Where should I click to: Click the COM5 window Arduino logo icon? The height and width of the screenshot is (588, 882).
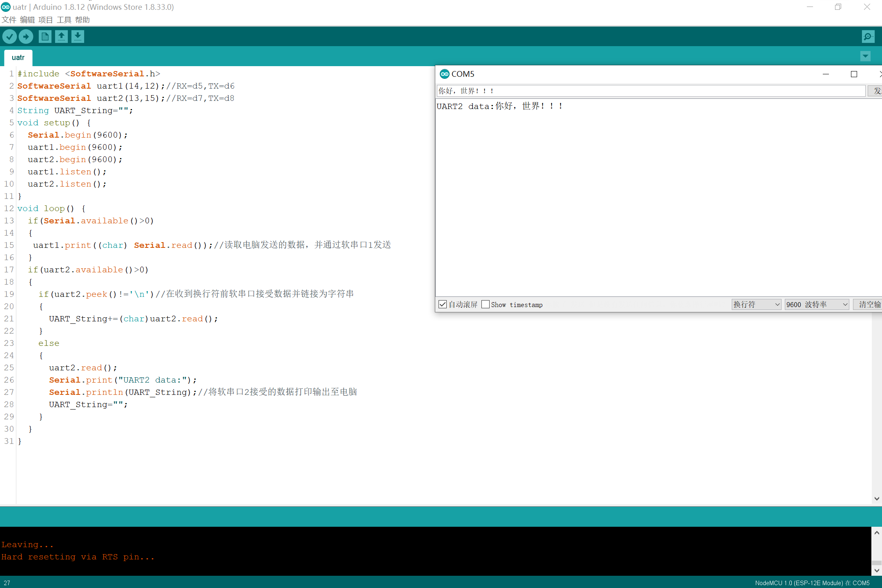pos(444,74)
